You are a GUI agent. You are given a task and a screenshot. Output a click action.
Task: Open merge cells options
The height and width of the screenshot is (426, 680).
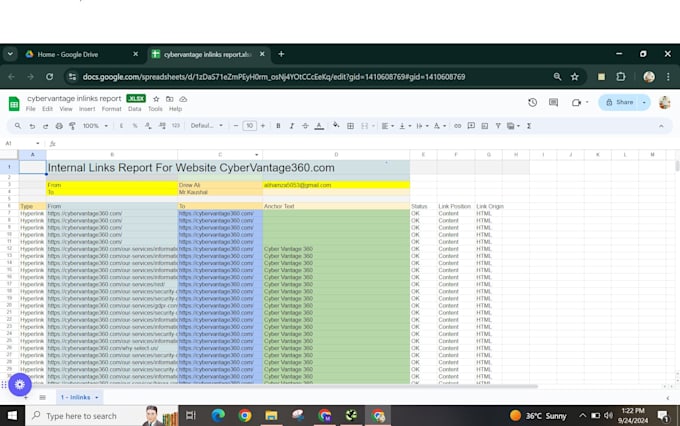tap(368, 126)
